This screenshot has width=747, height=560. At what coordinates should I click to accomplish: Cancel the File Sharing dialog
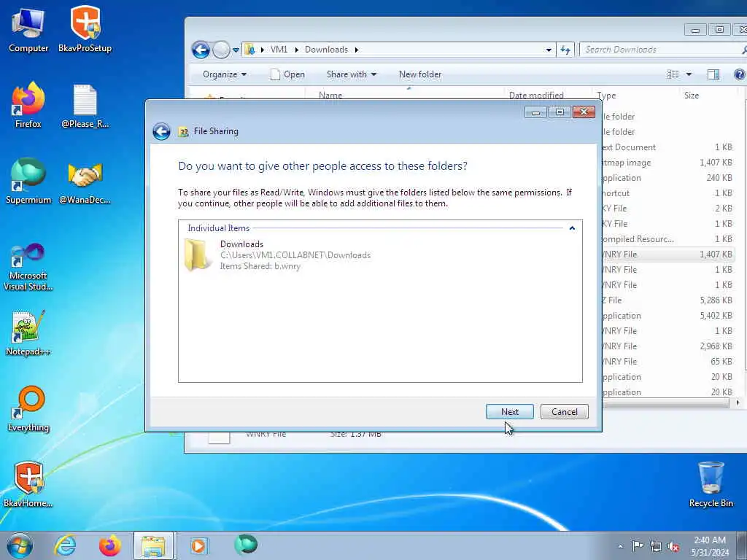point(565,412)
